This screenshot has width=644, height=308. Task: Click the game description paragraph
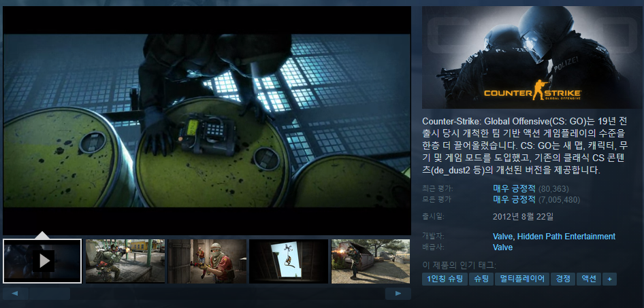coord(525,146)
